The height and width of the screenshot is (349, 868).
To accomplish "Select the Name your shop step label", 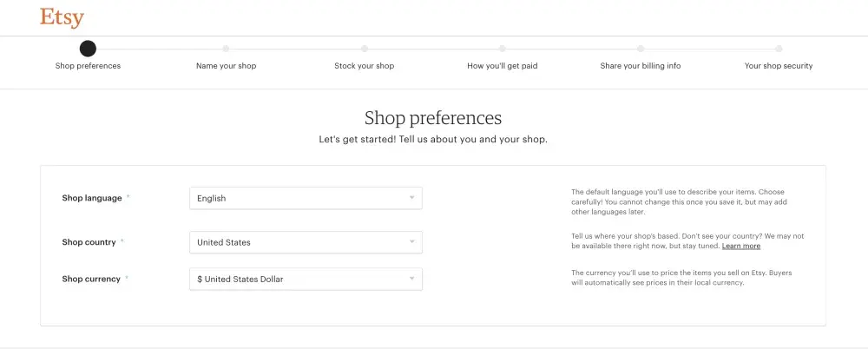I will click(x=226, y=66).
